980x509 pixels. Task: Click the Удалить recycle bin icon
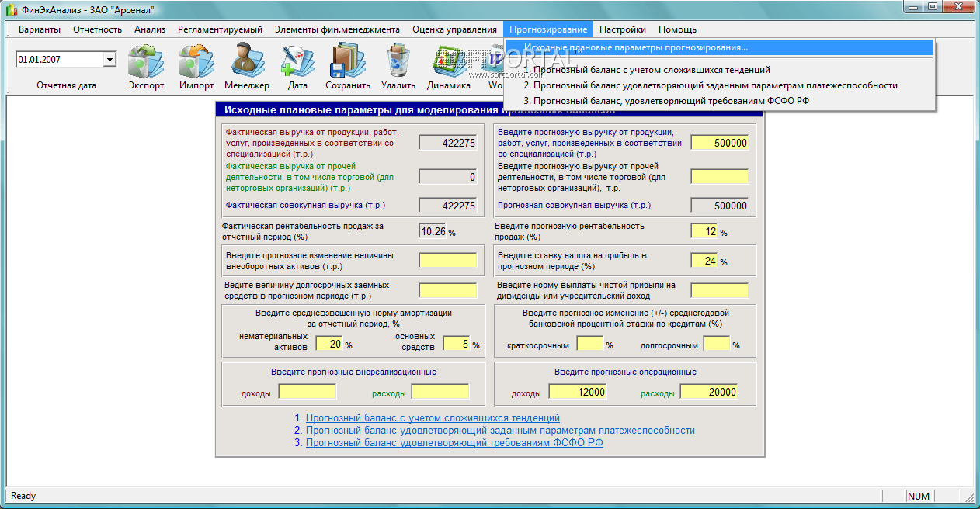coord(398,61)
